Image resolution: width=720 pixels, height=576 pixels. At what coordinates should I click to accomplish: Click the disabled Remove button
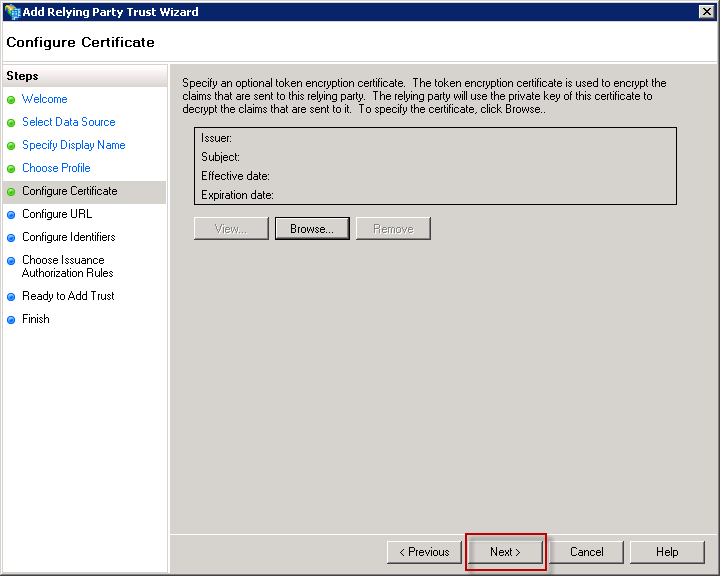pos(394,229)
